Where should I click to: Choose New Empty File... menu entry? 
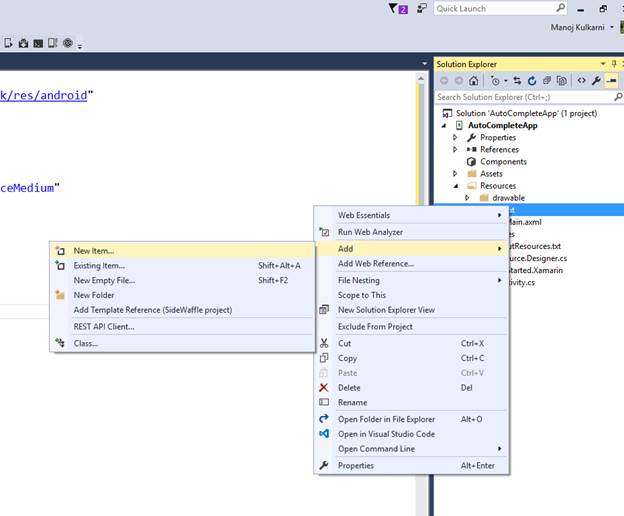182,280
